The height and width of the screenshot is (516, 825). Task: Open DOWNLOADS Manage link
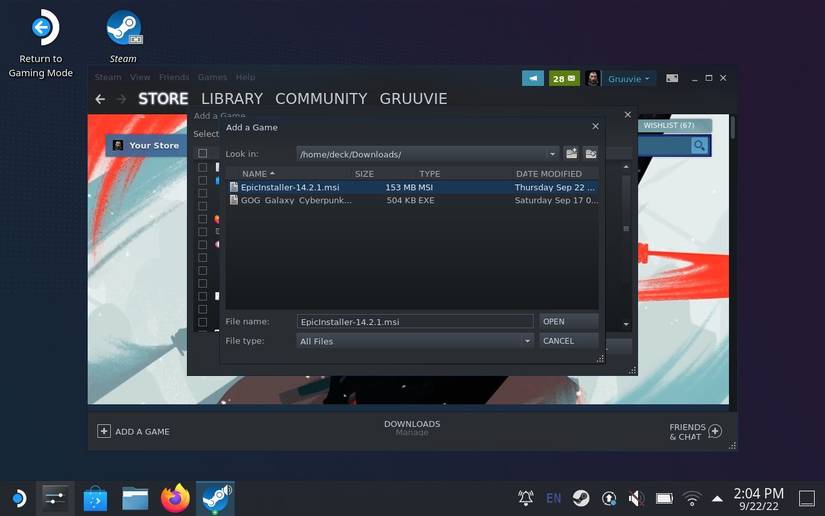point(412,428)
